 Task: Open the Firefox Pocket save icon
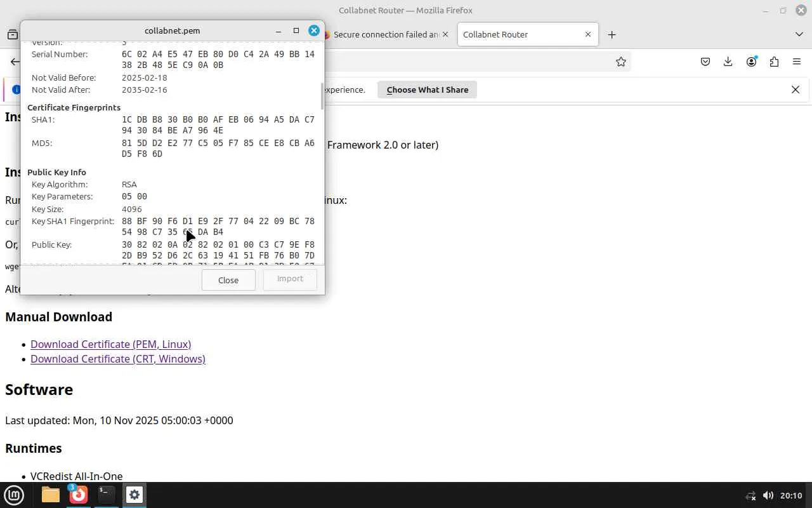705,62
